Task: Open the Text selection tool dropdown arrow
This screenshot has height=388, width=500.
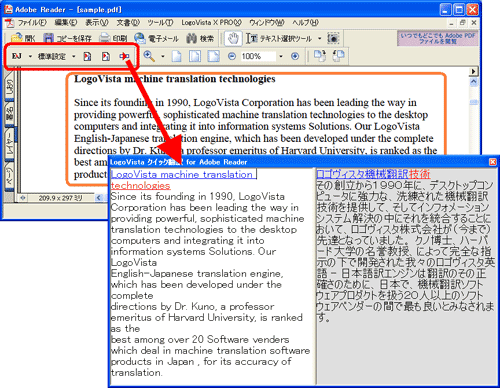Action: click(x=320, y=39)
